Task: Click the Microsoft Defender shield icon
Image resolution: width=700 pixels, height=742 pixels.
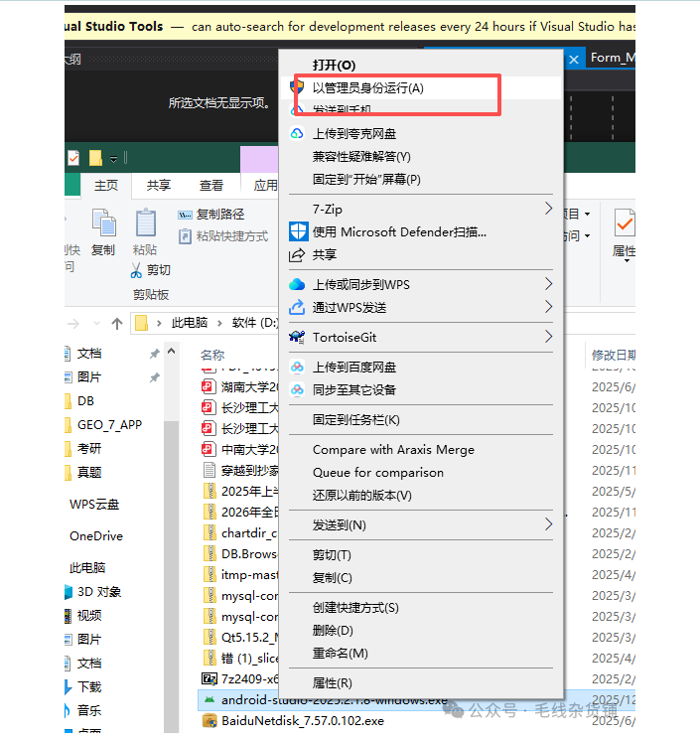Action: click(x=298, y=231)
